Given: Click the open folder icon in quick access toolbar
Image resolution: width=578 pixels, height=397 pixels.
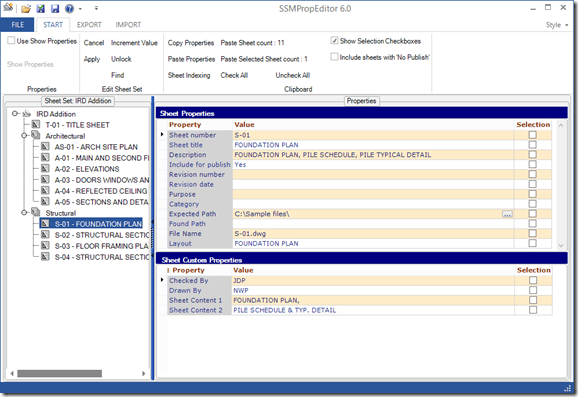Looking at the screenshot, I should 26,8.
